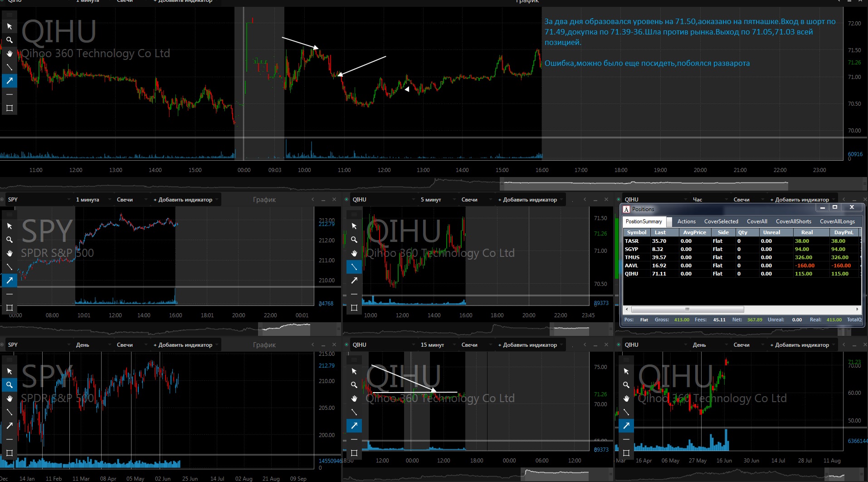Select the arrow tool in the QIHU 15 минут chart
Viewport: 868px width, 482px height.
point(354,426)
